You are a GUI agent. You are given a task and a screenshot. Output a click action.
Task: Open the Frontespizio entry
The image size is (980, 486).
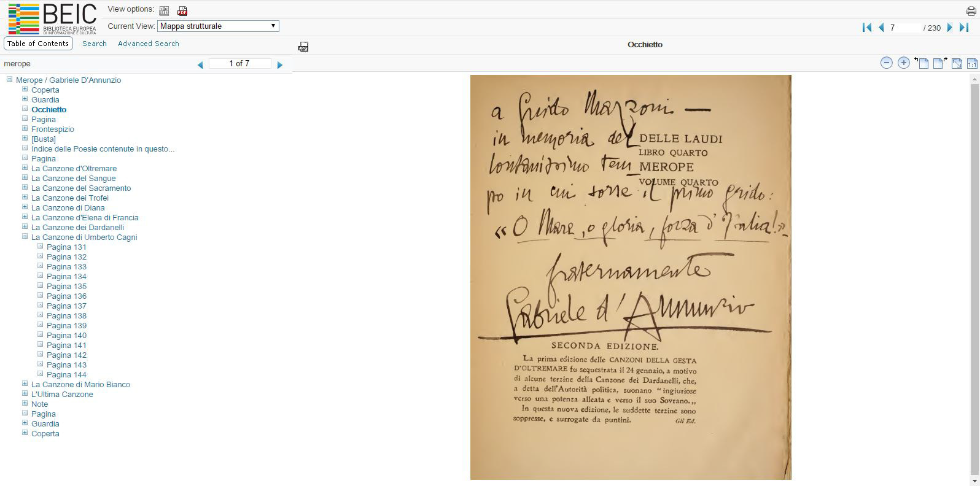pyautogui.click(x=53, y=129)
